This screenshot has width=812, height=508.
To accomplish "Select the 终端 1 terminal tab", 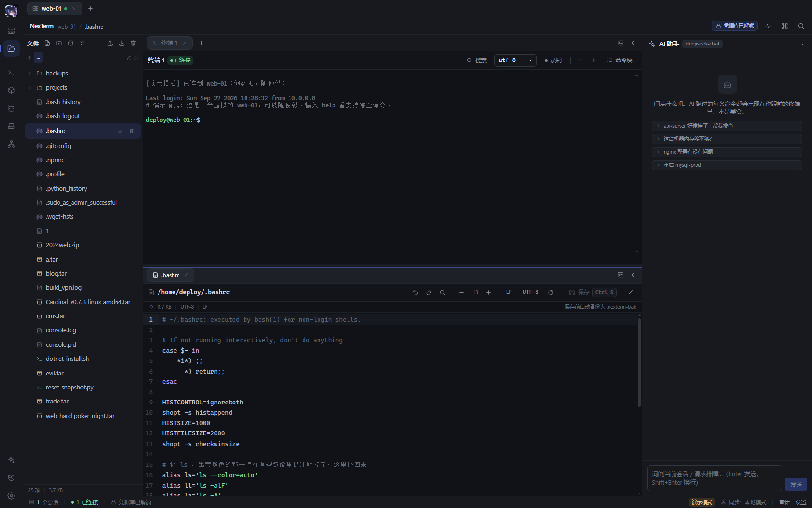I will [x=170, y=43].
